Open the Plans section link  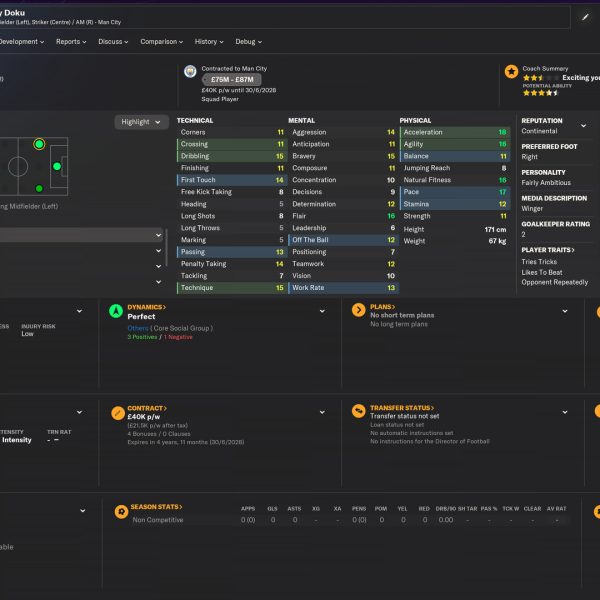(x=382, y=307)
